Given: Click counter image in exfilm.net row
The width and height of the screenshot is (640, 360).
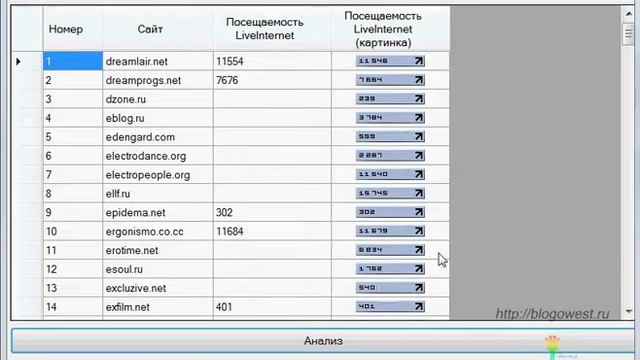Looking at the screenshot, I should (390, 307).
